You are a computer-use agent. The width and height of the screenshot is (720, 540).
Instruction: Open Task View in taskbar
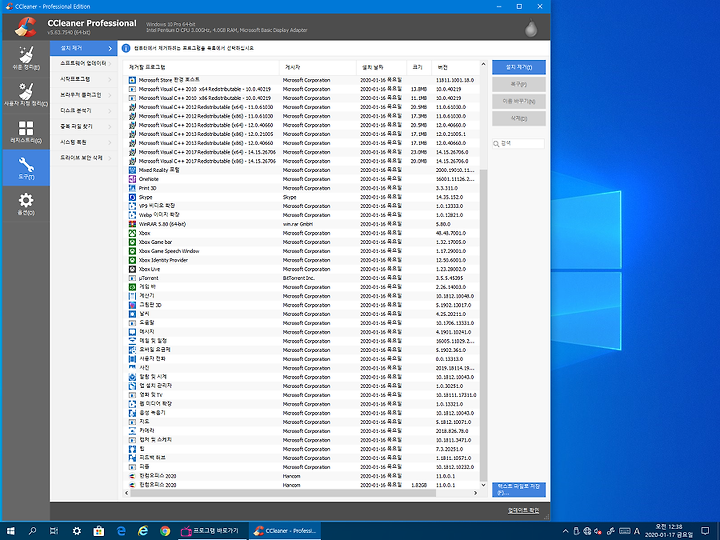tap(54, 531)
